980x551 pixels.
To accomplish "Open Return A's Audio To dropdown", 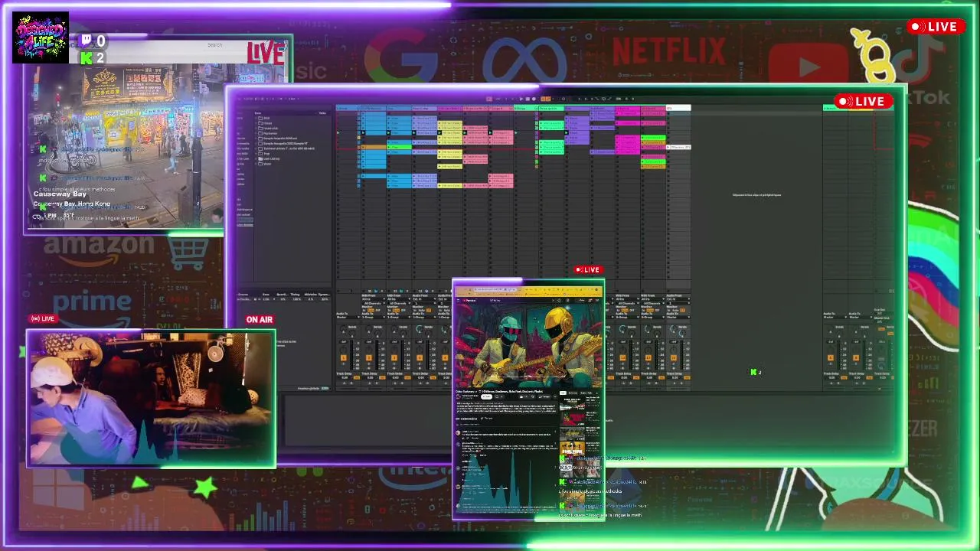I will click(x=835, y=317).
